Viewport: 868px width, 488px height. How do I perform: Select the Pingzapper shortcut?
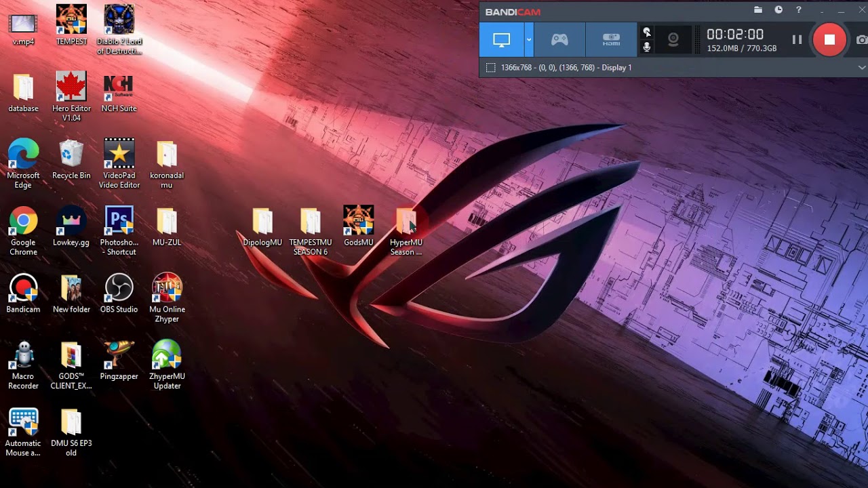[119, 361]
